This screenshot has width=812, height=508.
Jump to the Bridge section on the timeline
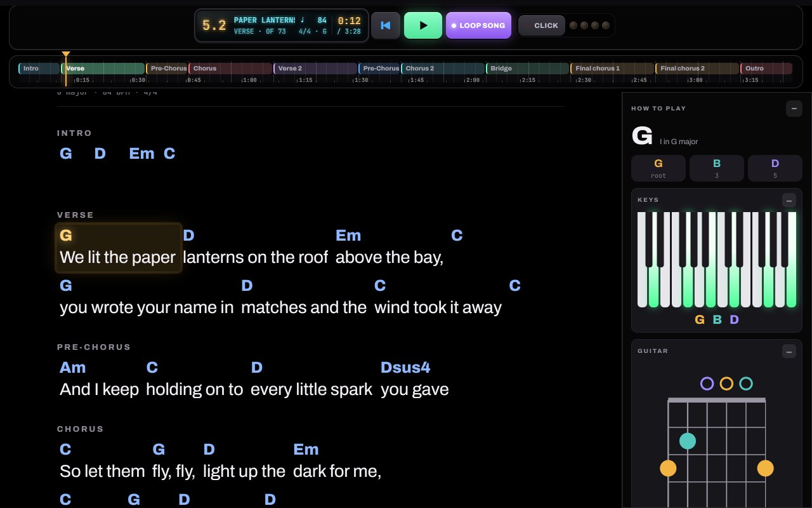[527, 69]
